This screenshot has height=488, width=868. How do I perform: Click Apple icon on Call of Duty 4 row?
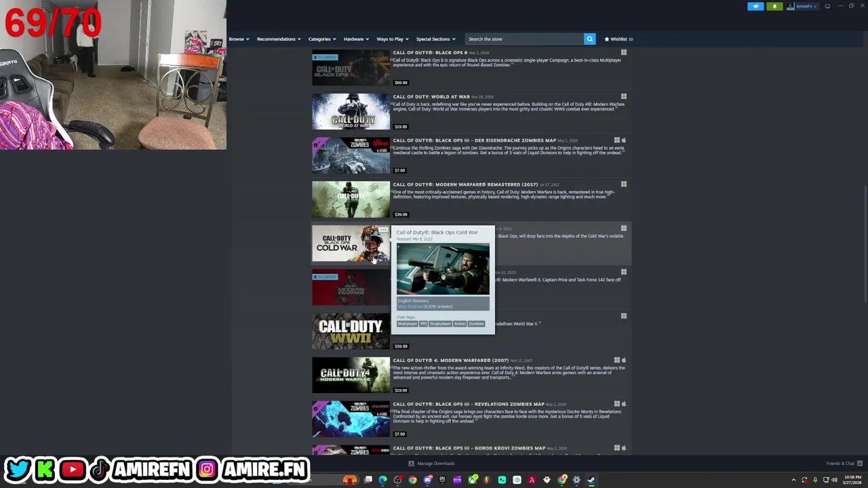623,360
